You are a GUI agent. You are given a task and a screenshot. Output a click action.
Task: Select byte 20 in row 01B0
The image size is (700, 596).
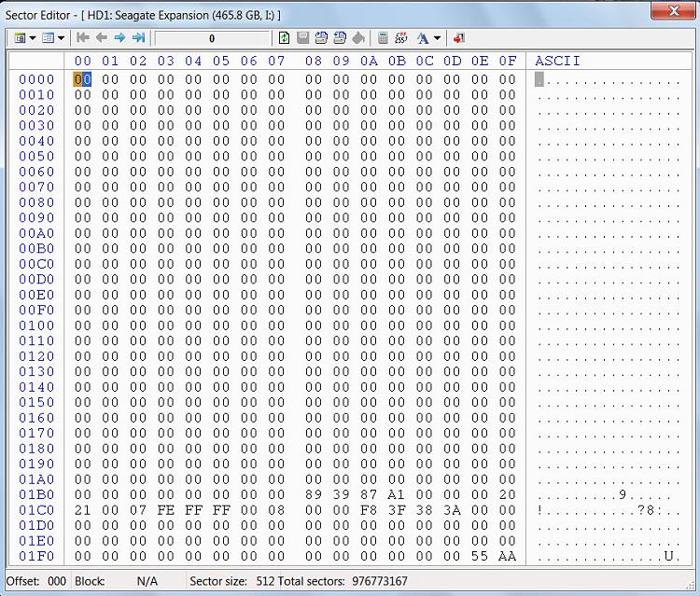[x=508, y=494]
